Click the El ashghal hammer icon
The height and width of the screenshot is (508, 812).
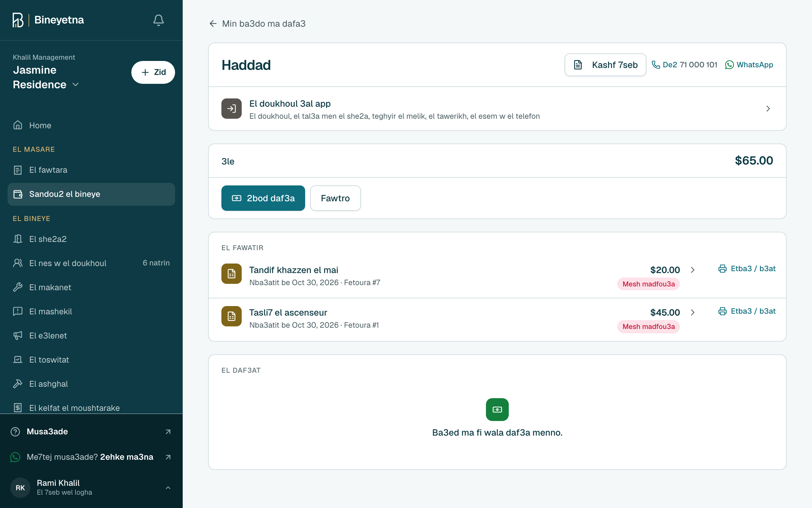[x=18, y=384]
